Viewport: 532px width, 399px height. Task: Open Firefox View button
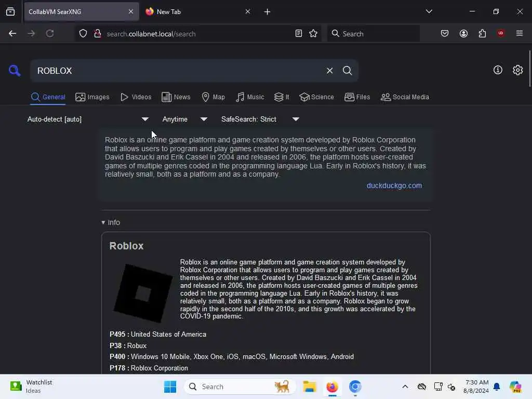[10, 12]
